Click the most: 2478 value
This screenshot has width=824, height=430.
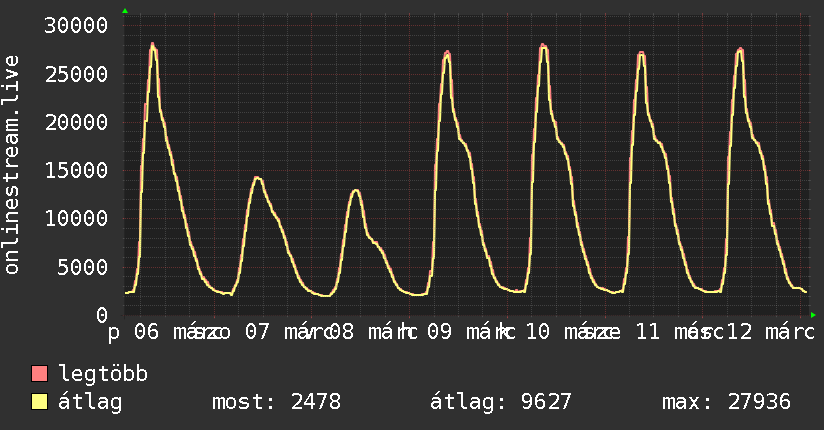(x=276, y=402)
